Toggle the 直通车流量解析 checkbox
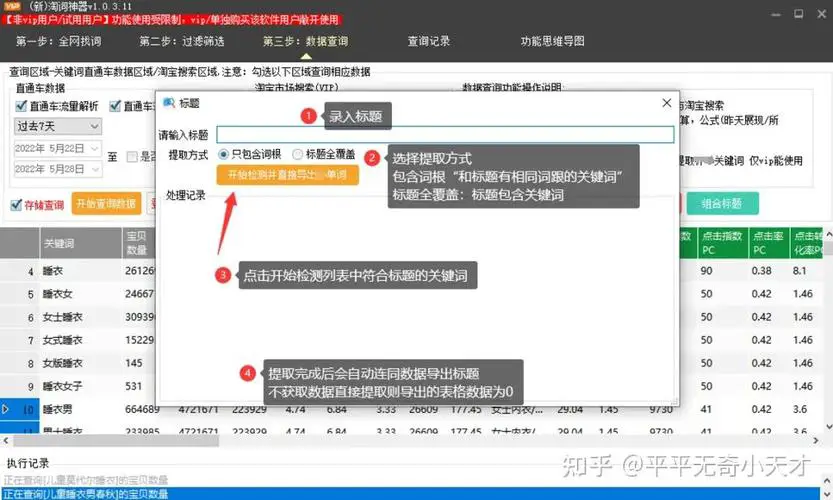The height and width of the screenshot is (500, 833). coord(57,106)
